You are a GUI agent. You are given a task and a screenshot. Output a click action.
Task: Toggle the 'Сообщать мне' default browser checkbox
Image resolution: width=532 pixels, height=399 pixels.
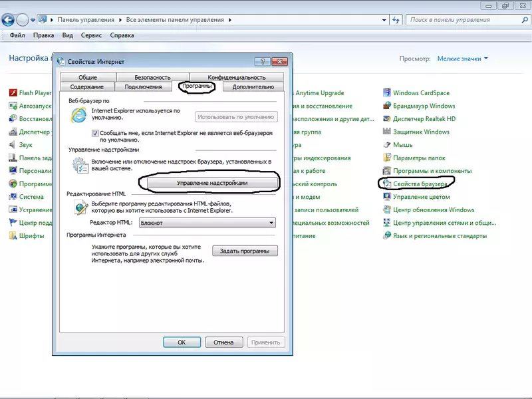point(95,133)
